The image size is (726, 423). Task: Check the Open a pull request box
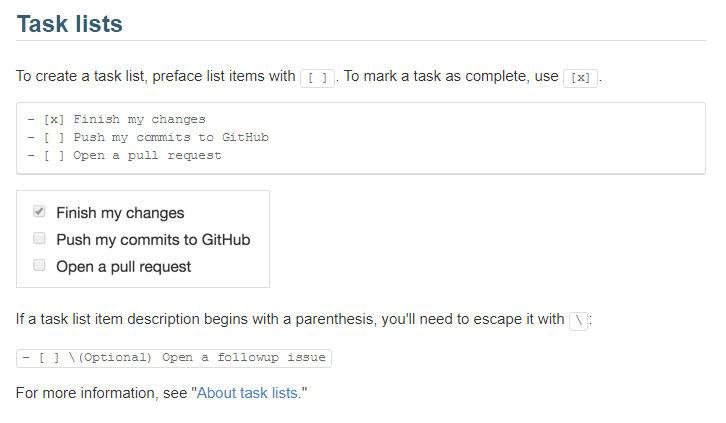pyautogui.click(x=39, y=265)
